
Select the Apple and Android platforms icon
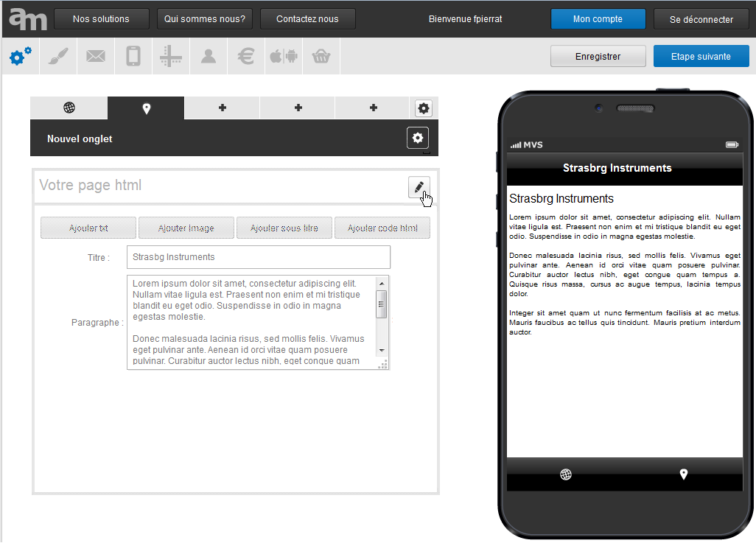click(284, 56)
